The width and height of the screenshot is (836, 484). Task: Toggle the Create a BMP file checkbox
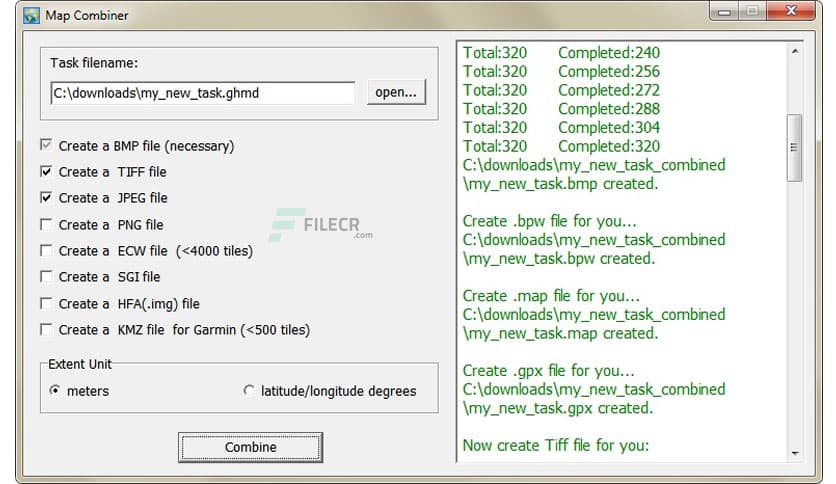(x=46, y=145)
